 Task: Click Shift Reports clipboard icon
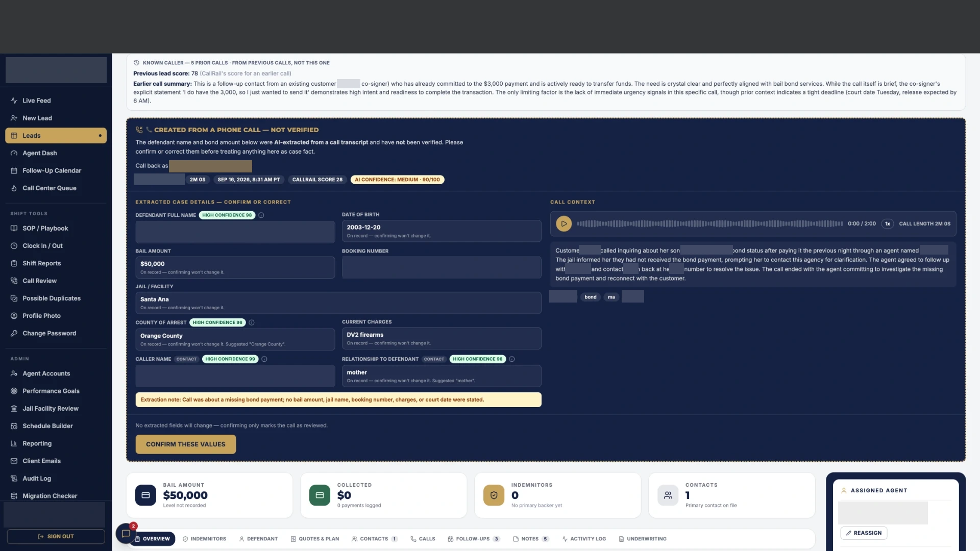click(14, 263)
